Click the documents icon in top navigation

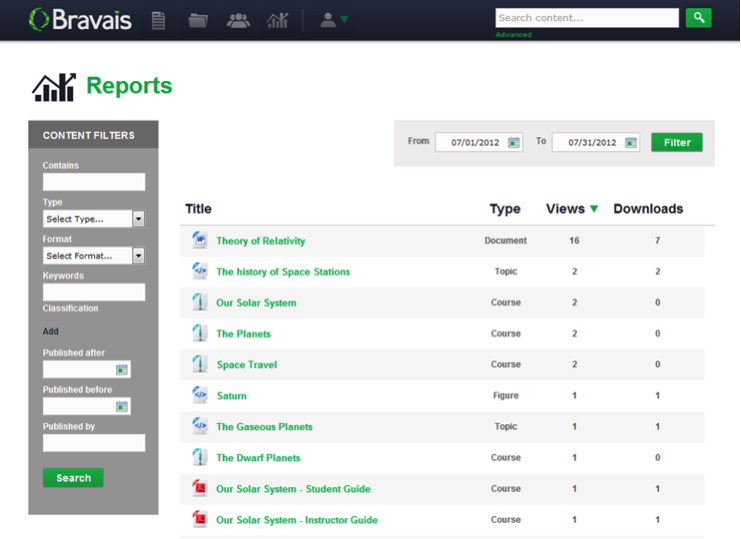[x=158, y=20]
